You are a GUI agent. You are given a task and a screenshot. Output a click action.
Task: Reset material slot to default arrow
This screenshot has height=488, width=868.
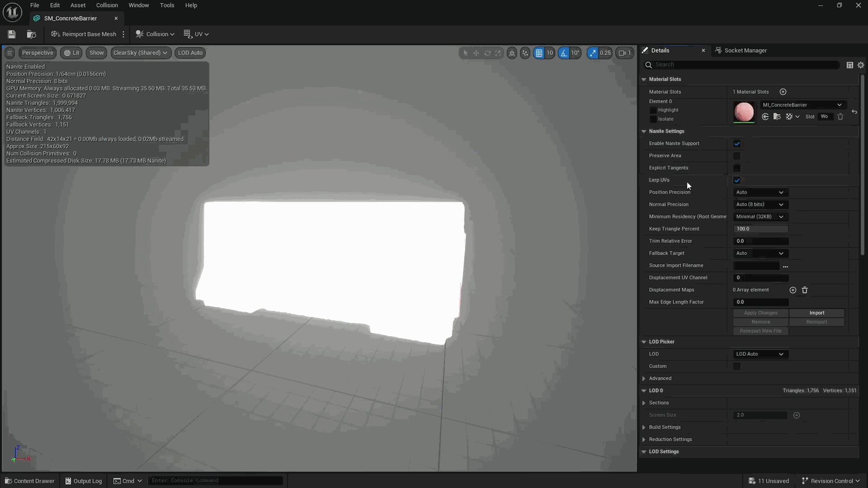click(x=854, y=112)
